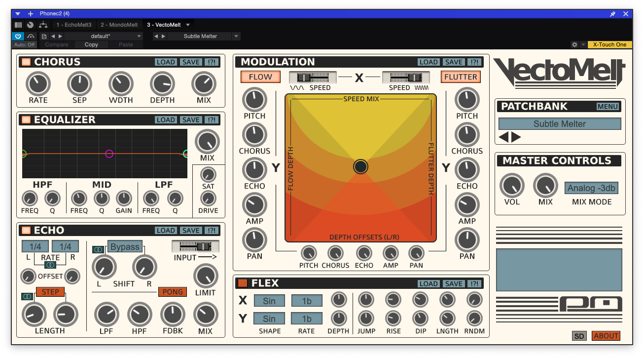The width and height of the screenshot is (644, 358).
Task: Open the echo right rate 1/4 selector
Action: click(x=65, y=246)
